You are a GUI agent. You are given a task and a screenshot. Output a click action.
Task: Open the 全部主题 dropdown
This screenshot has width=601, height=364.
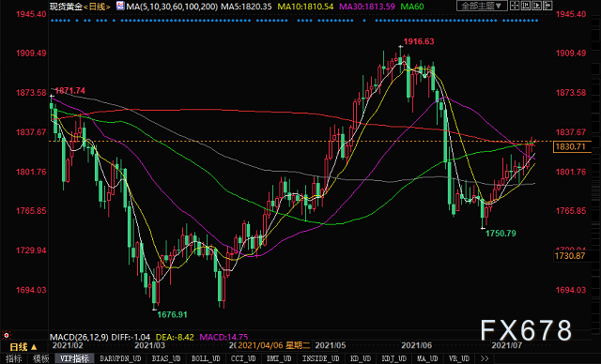(x=482, y=6)
